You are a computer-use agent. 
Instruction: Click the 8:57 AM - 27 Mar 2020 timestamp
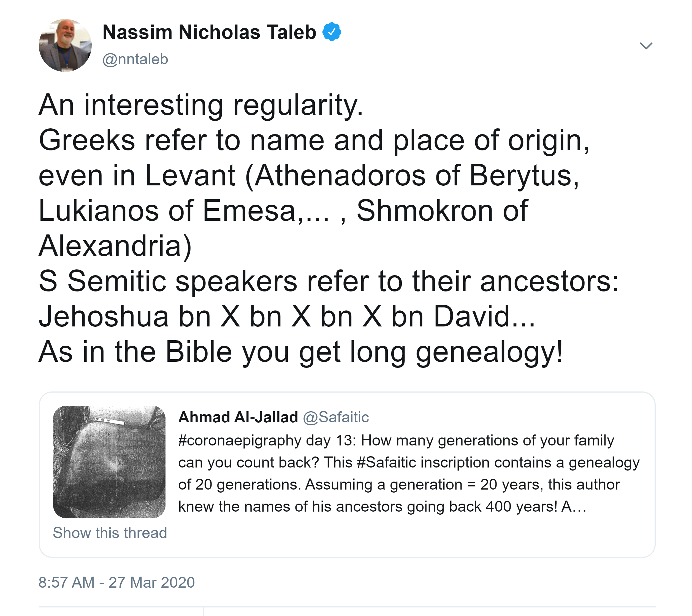[116, 582]
